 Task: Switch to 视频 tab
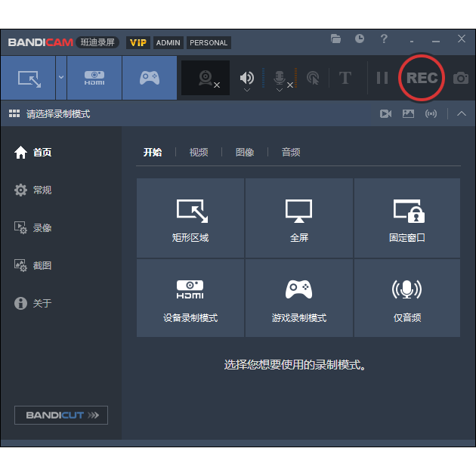pos(199,152)
